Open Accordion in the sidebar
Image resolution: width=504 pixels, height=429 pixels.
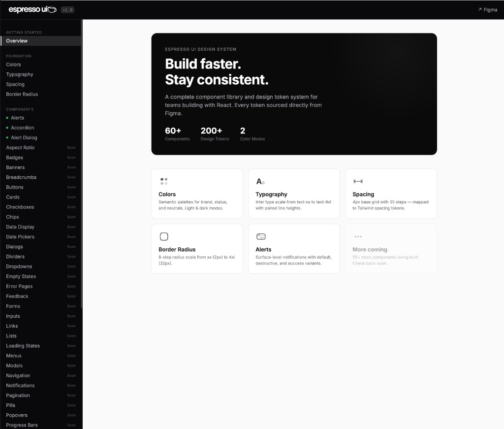click(41, 128)
